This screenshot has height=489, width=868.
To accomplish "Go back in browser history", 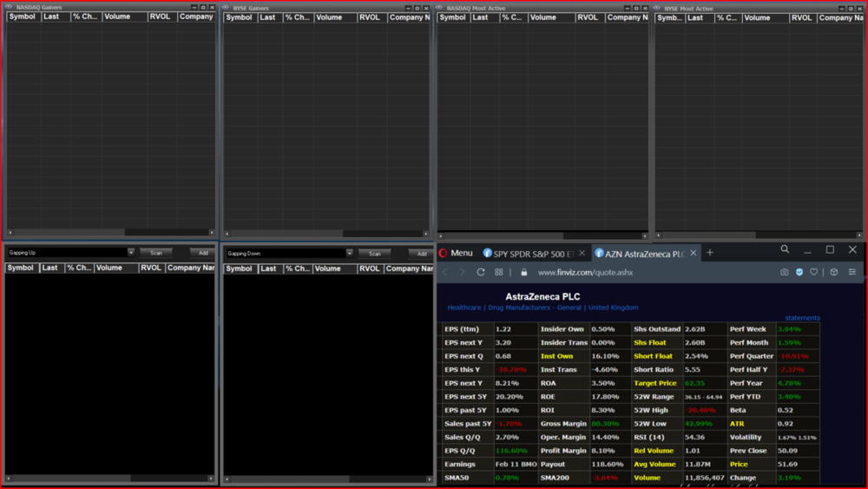I will tap(445, 273).
